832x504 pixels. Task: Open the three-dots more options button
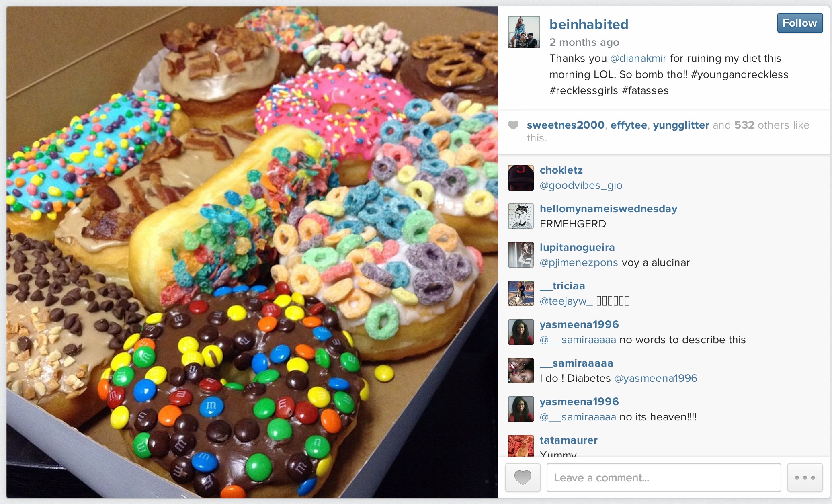tap(805, 477)
